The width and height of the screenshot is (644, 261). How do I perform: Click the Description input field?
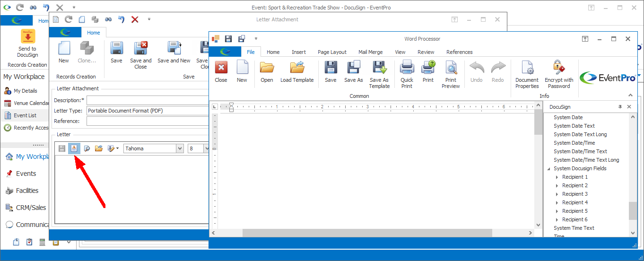148,100
